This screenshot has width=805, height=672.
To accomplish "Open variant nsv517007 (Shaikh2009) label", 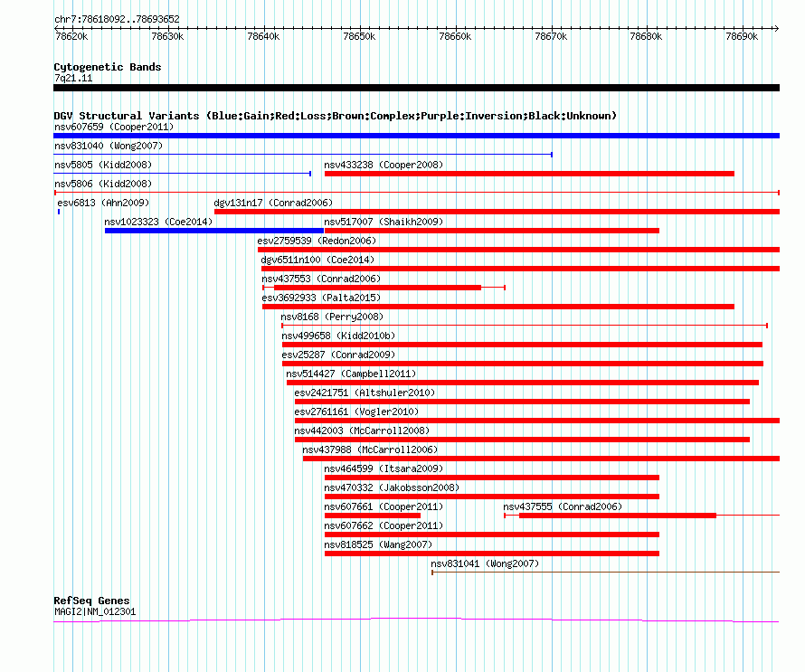I will [x=384, y=222].
